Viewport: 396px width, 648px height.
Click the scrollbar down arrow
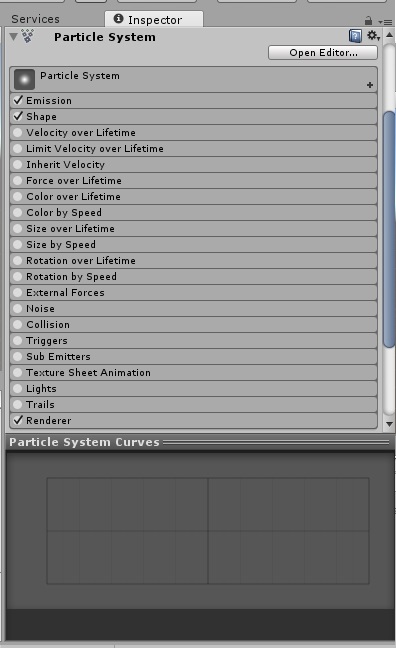(389, 424)
